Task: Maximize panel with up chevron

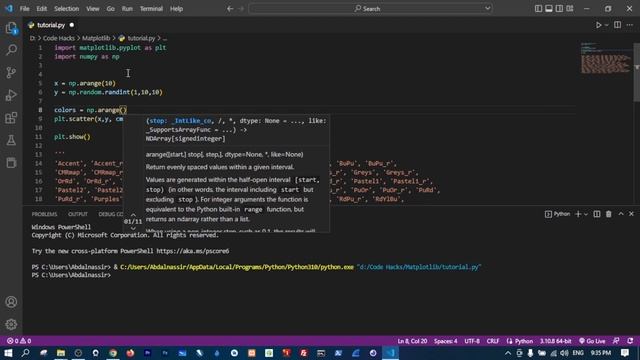Action: [x=621, y=214]
